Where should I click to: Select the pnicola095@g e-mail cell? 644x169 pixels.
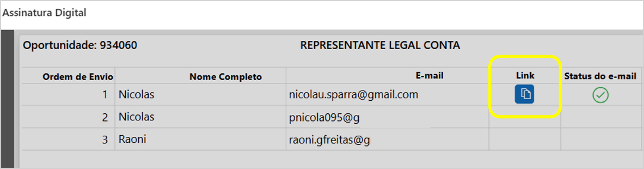(x=324, y=117)
